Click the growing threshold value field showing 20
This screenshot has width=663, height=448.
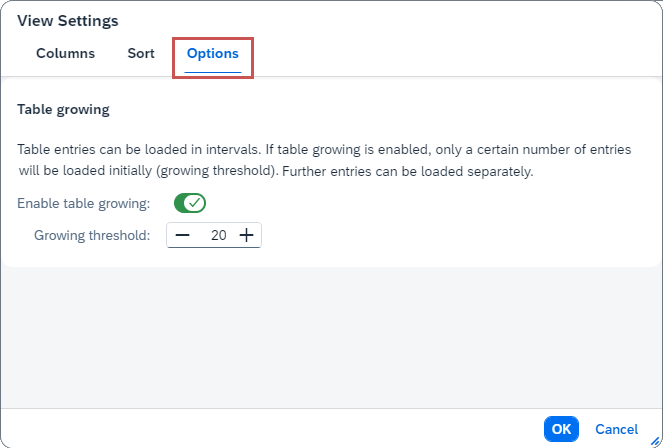point(214,235)
